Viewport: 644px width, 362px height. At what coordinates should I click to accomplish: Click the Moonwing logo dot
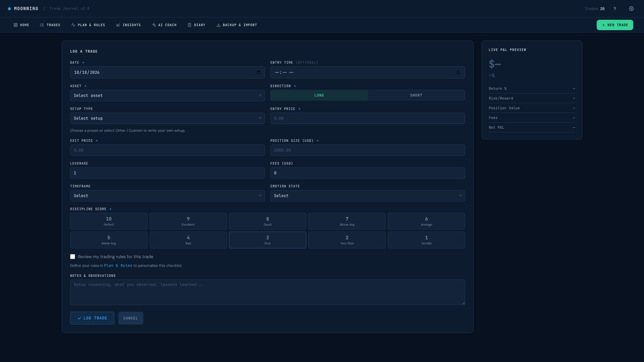pyautogui.click(x=9, y=9)
